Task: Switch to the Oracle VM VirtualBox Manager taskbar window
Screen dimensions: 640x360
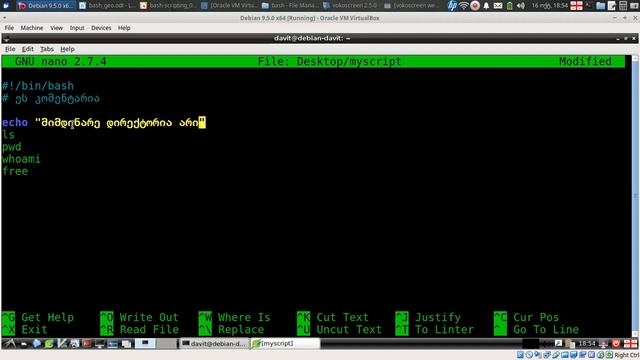Action: 229,5
